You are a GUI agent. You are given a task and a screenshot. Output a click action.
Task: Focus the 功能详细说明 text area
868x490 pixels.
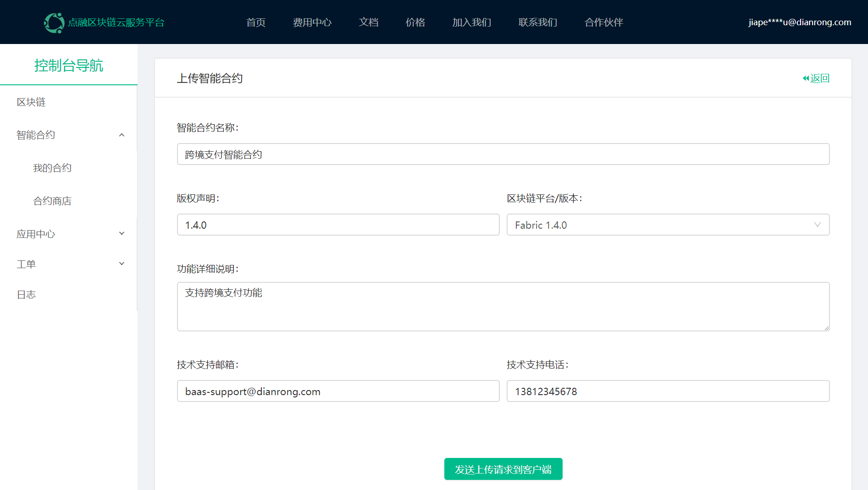point(503,306)
